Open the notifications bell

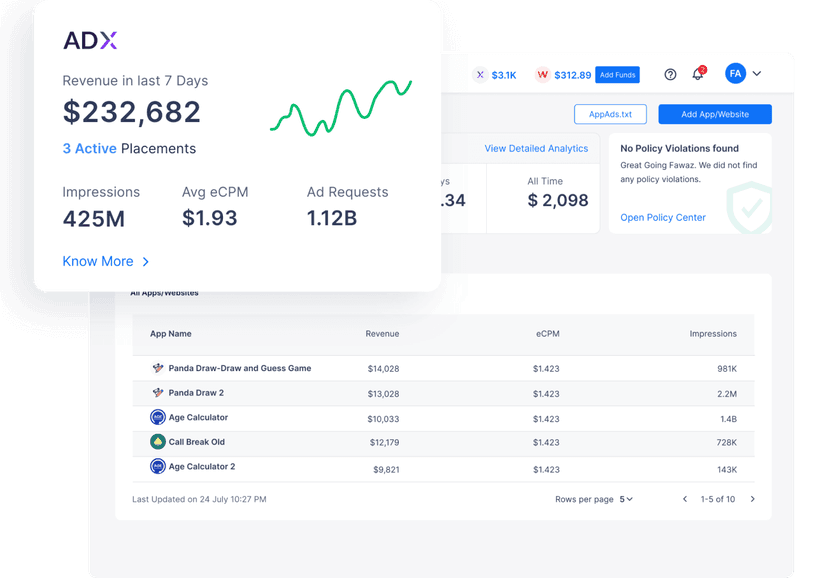(697, 73)
